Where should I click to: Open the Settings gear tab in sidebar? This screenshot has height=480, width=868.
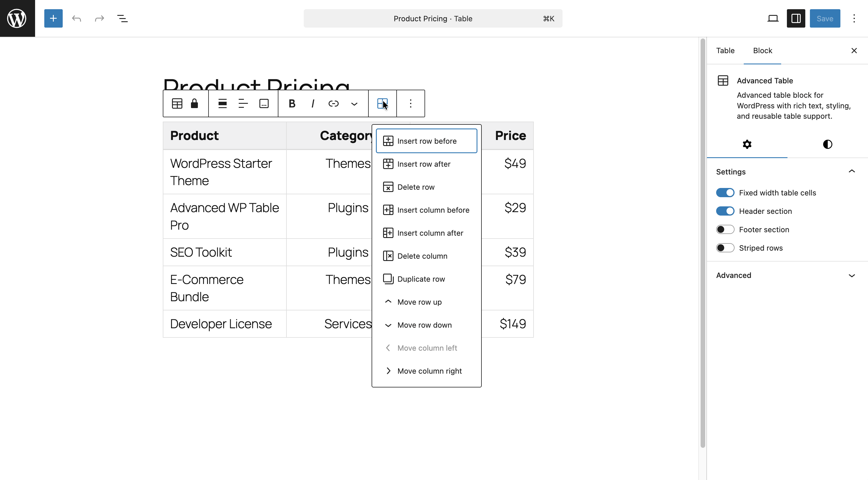tap(747, 144)
